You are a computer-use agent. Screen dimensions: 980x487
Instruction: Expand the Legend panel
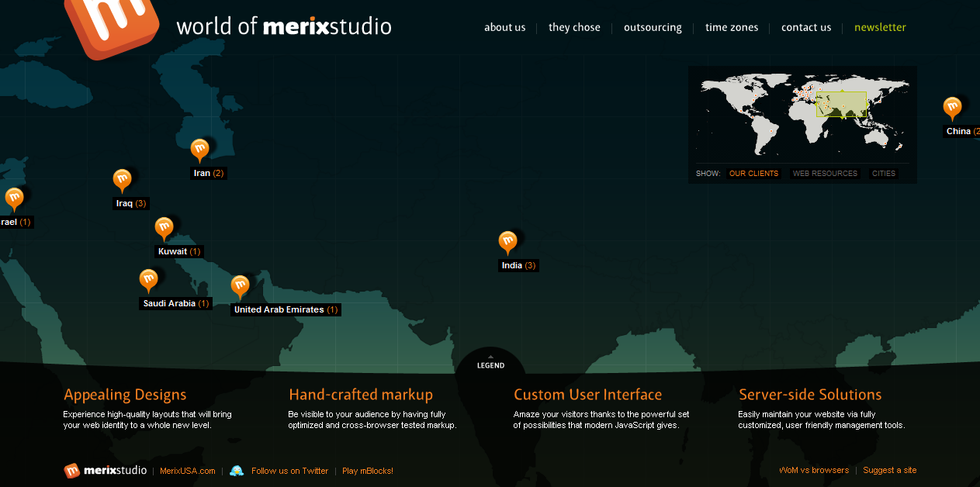click(490, 364)
